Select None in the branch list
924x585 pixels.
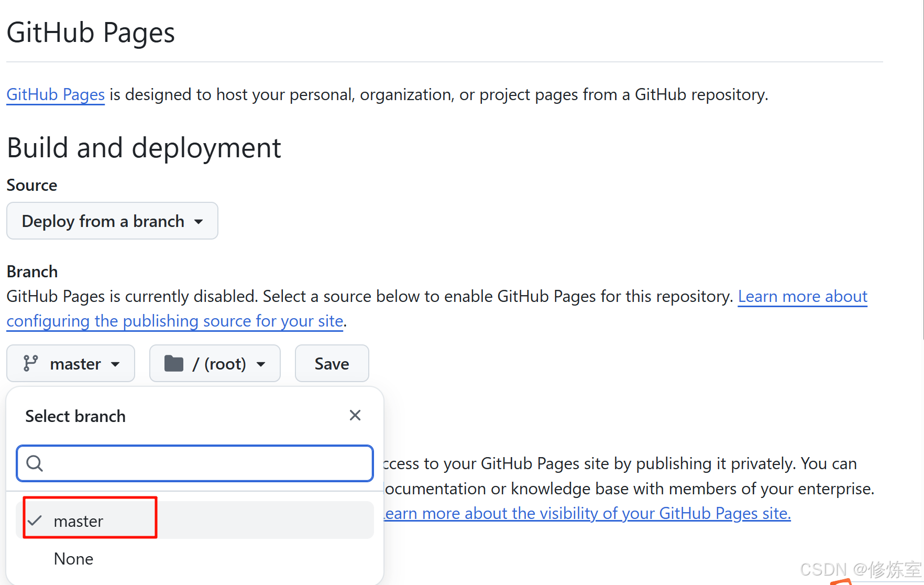[195, 559]
